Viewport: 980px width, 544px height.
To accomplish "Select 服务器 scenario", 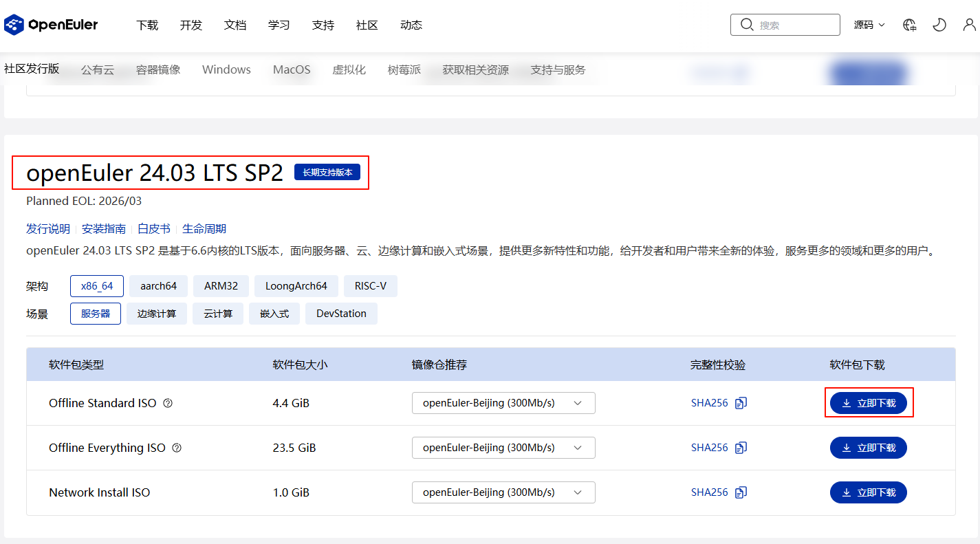I will [x=96, y=314].
